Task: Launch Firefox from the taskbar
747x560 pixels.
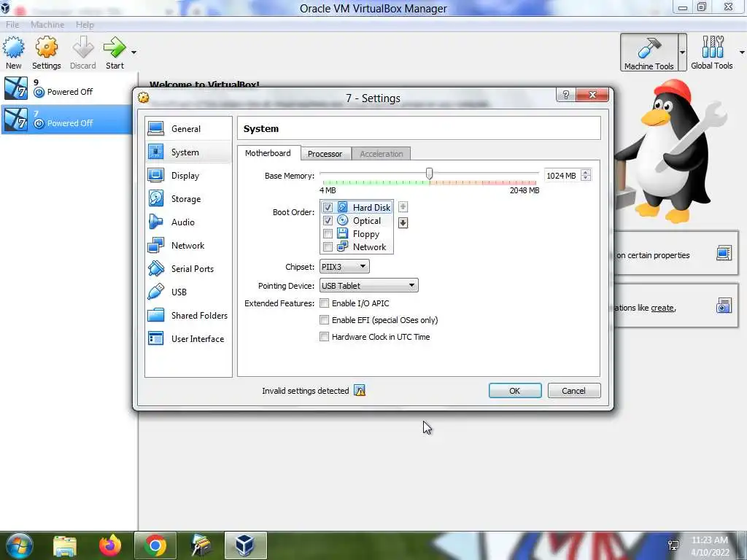Action: pyautogui.click(x=110, y=545)
